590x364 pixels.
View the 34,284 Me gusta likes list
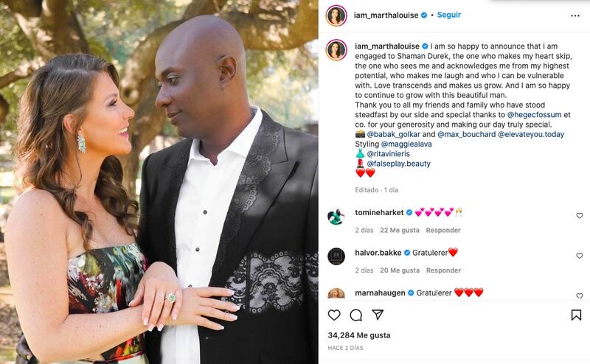click(359, 335)
